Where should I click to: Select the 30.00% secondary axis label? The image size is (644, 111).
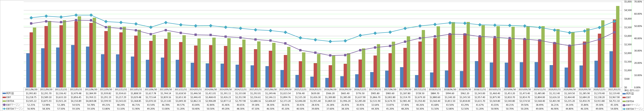point(638,51)
